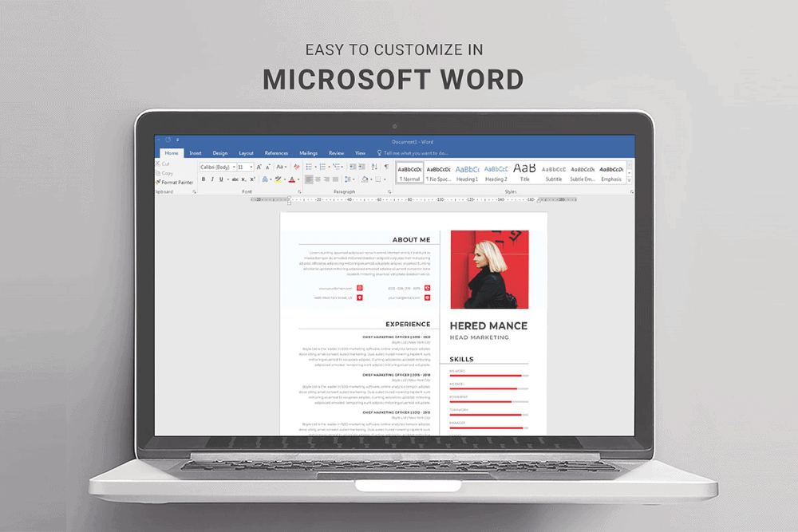This screenshot has height=532, width=798.
Task: Apply strikethrough (abc) formatting
Action: 235,179
